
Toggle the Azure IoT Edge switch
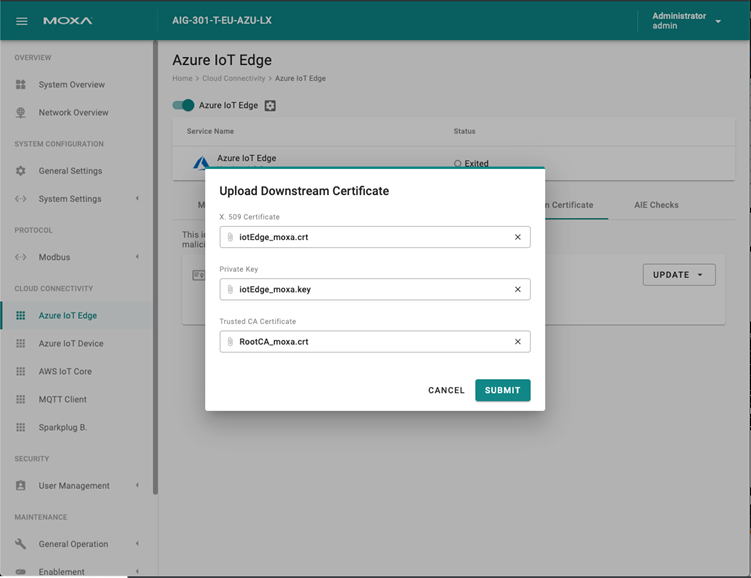(183, 105)
